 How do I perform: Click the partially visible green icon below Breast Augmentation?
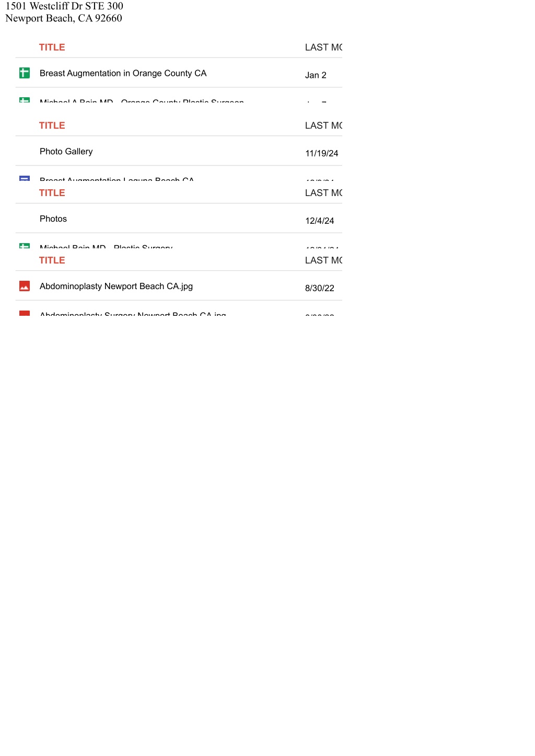click(24, 99)
